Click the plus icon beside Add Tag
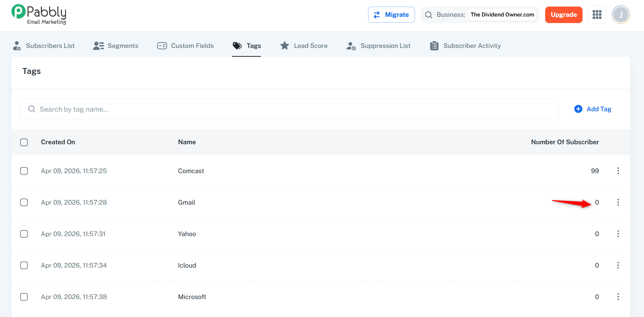This screenshot has height=317, width=644. 578,109
